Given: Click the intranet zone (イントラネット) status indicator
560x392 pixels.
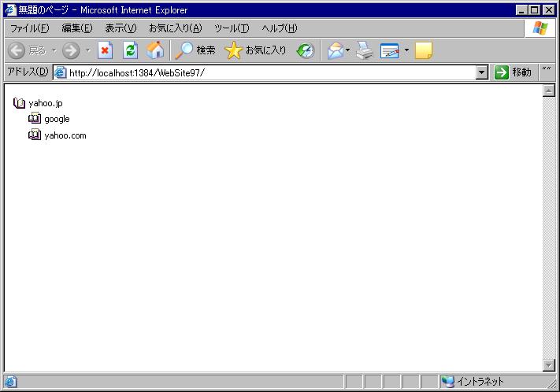Looking at the screenshot, I should 473,382.
